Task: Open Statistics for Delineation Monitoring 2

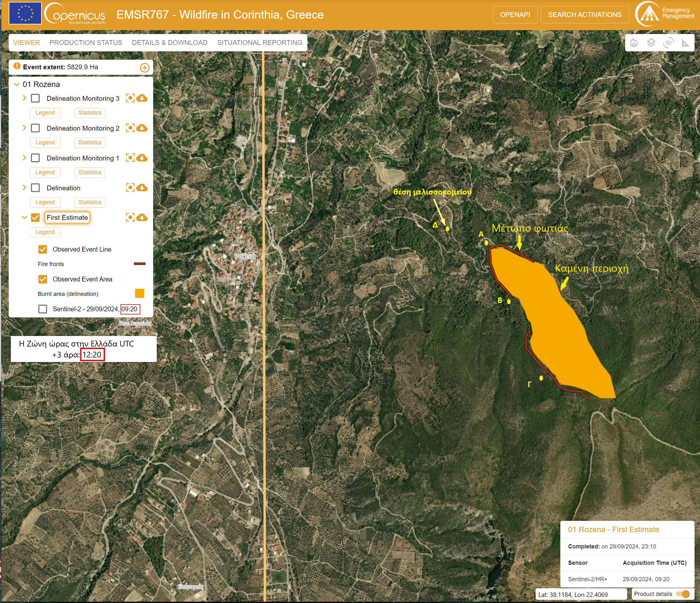Action: point(90,142)
